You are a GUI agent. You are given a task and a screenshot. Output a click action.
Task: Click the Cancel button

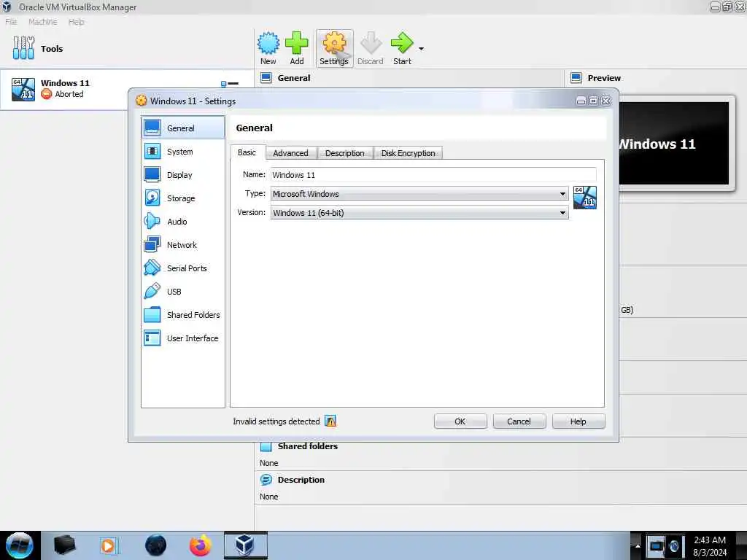pyautogui.click(x=519, y=421)
